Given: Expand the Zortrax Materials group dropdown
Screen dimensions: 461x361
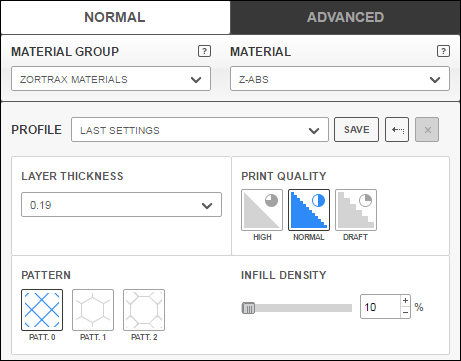Looking at the screenshot, I should click(111, 79).
